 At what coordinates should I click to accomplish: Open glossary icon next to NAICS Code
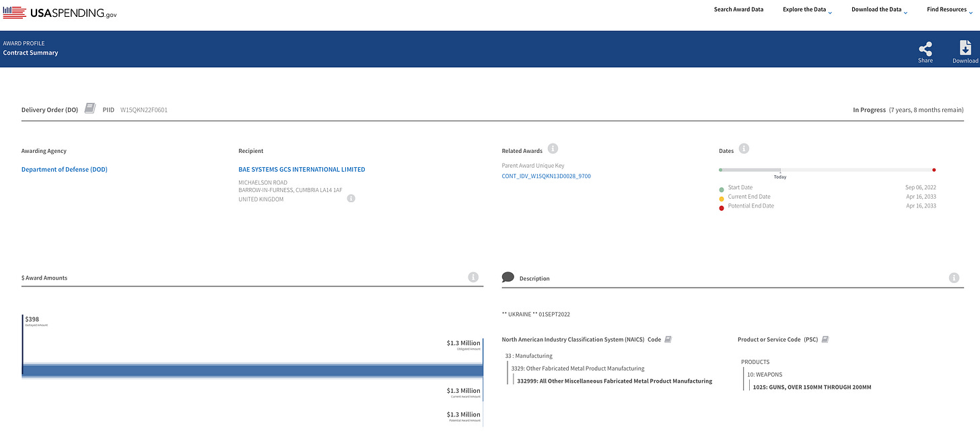(x=668, y=340)
